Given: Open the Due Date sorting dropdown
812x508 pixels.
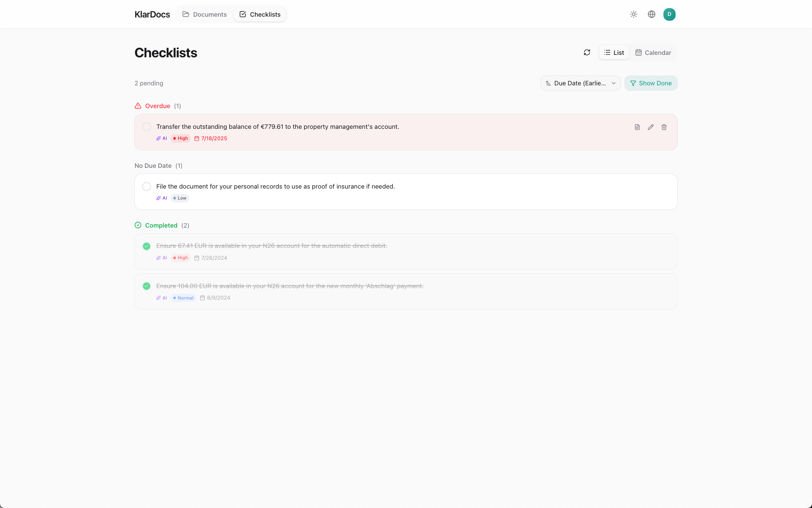Looking at the screenshot, I should (x=580, y=83).
